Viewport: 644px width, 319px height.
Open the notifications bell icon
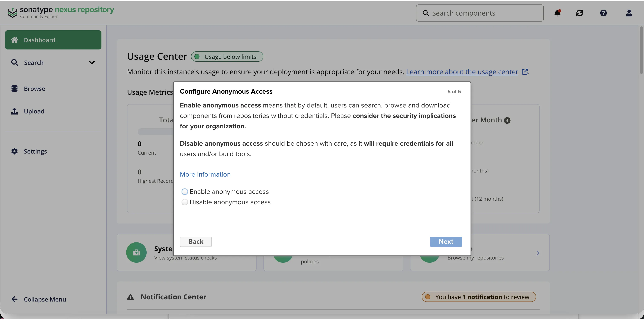tap(557, 13)
